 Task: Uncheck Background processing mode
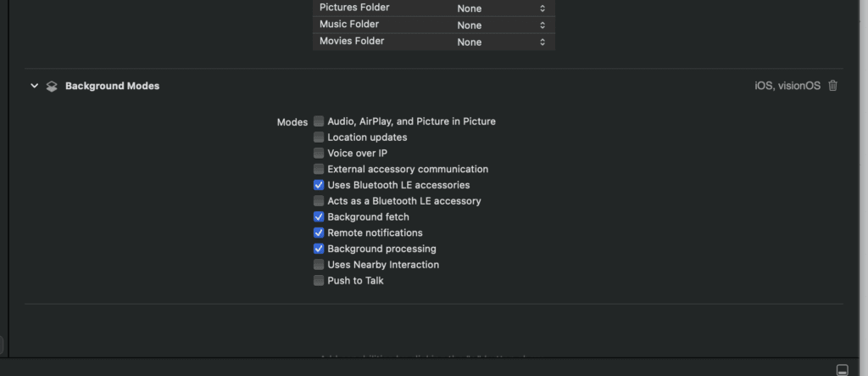point(319,249)
